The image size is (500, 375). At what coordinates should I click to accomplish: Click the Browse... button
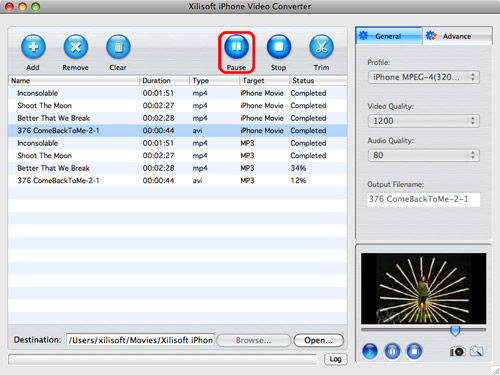(254, 340)
